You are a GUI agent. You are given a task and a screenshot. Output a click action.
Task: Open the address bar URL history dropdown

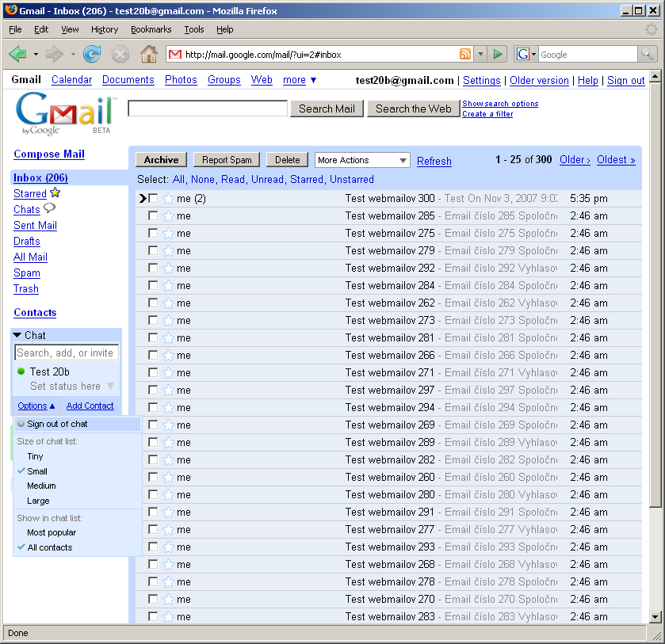[x=480, y=54]
